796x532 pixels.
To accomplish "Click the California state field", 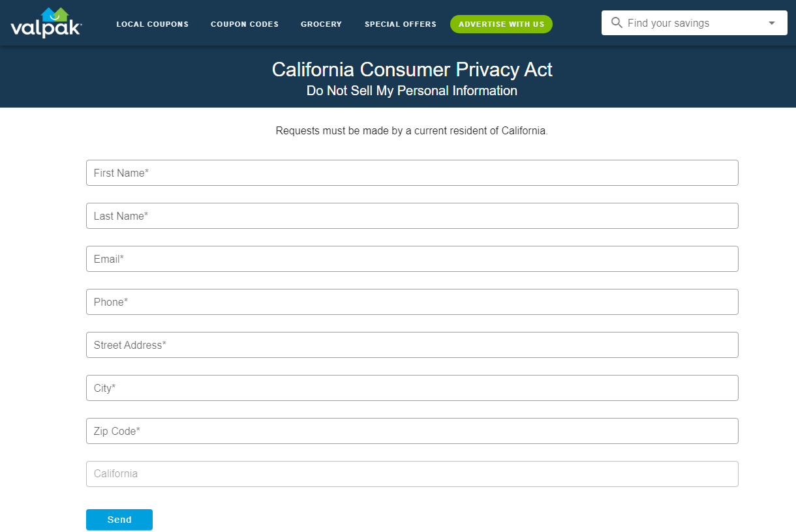I will tap(412, 474).
